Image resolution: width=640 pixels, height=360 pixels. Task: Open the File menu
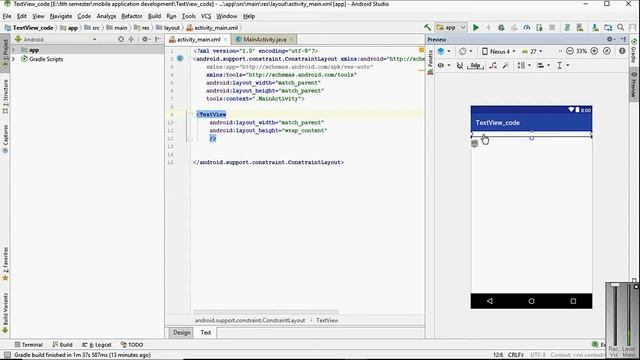pyautogui.click(x=7, y=16)
